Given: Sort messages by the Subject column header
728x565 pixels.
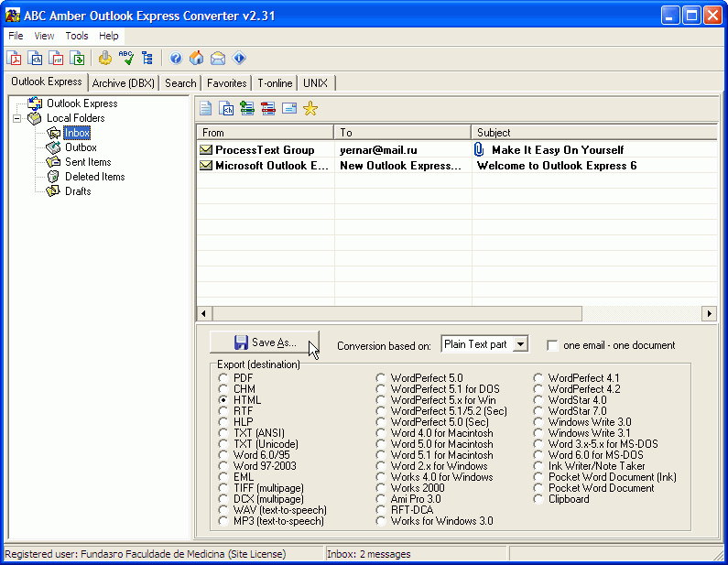Looking at the screenshot, I should coord(594,133).
